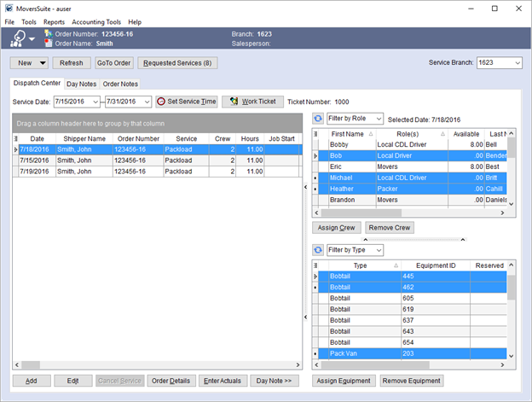532x402 pixels.
Task: Open the column chooser in dispatch grid
Action: (16, 138)
